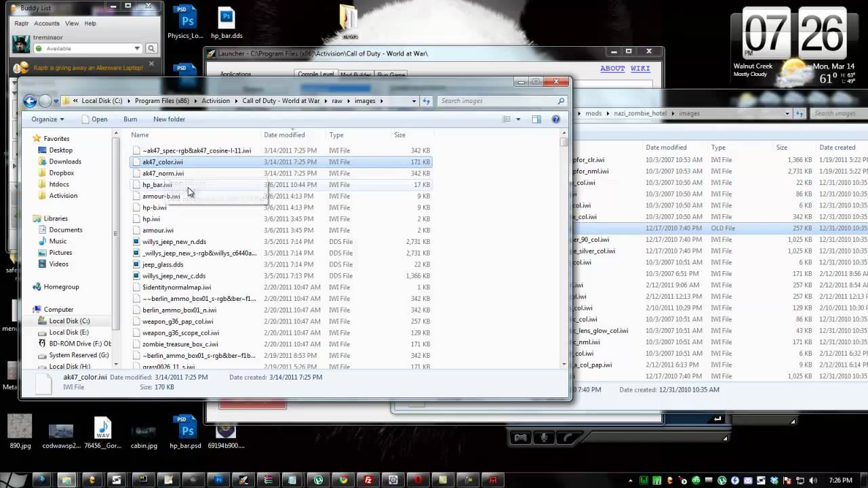Viewport: 868px width, 488px height.
Task: Open the Help menu in Buddy List
Action: (x=90, y=23)
